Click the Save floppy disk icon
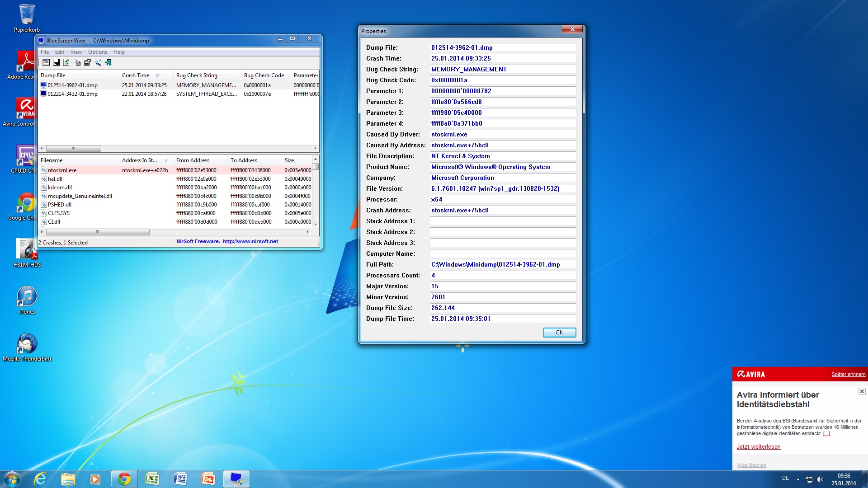The height and width of the screenshot is (488, 868). click(x=57, y=62)
